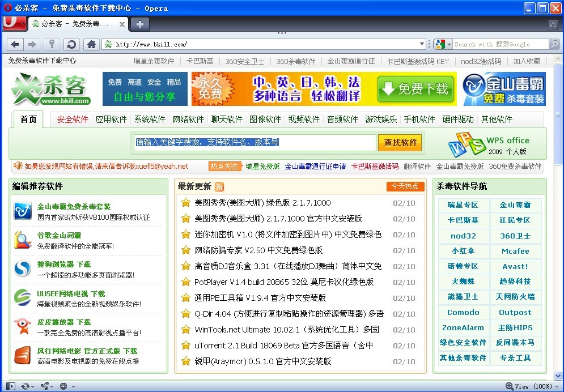
Task: Click the RSS feed icon beside 最新更新
Action: (x=219, y=187)
